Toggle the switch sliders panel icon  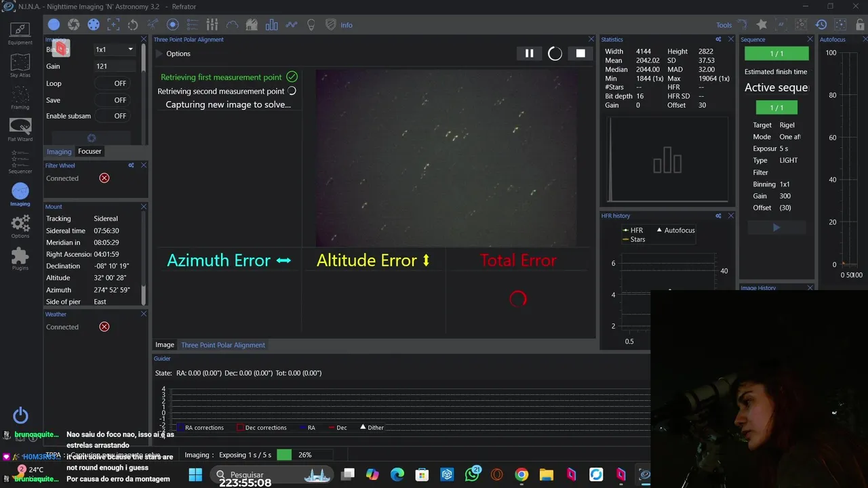212,25
